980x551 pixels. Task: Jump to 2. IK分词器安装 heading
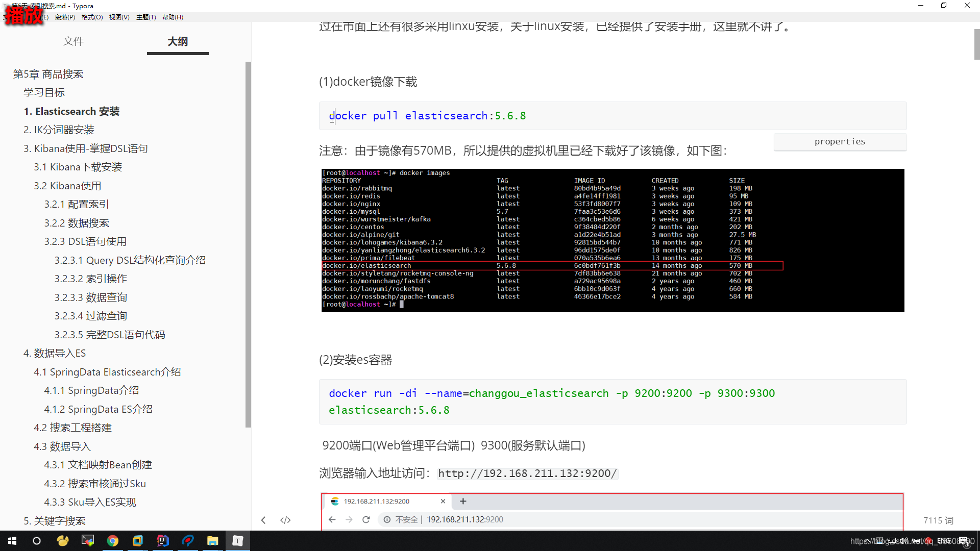[59, 130]
